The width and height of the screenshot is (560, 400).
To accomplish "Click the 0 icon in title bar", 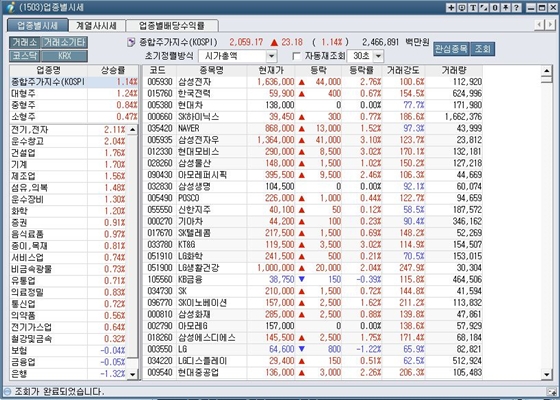I will coord(495,8).
